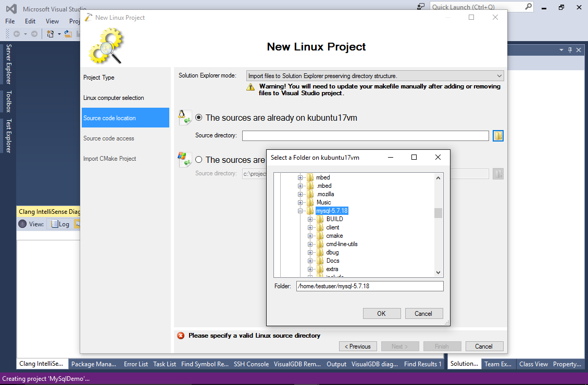Image resolution: width=588 pixels, height=385 pixels.
Task: Click the Linux penguin icon beside first option
Action: point(184,117)
